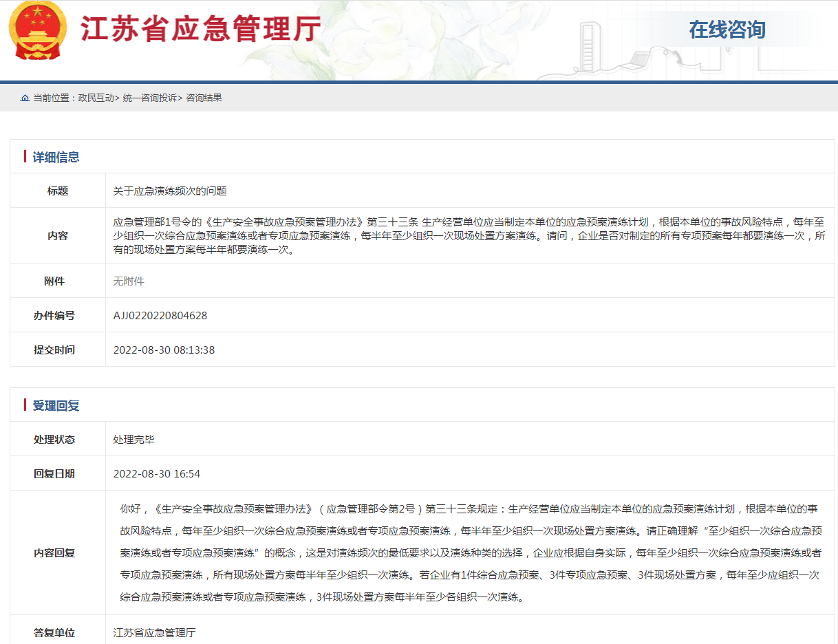838x644 pixels.
Task: Click the 附件 row label
Action: pyautogui.click(x=54, y=281)
